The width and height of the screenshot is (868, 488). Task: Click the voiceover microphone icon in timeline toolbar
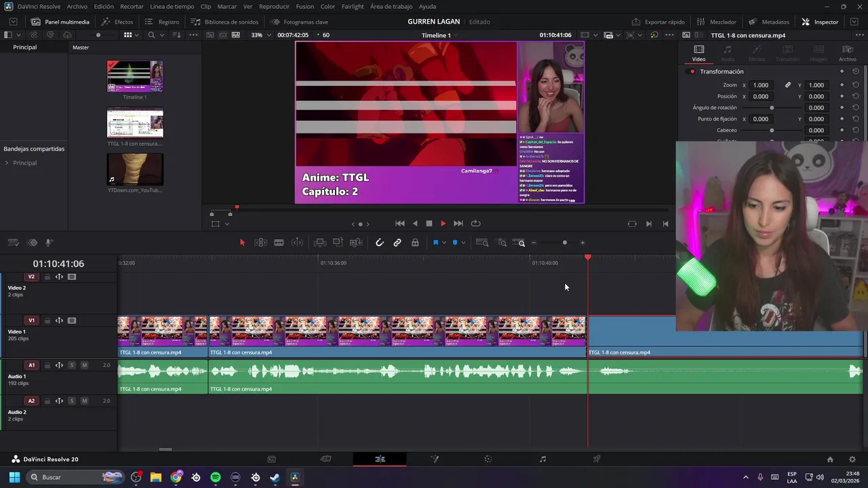[x=50, y=243]
